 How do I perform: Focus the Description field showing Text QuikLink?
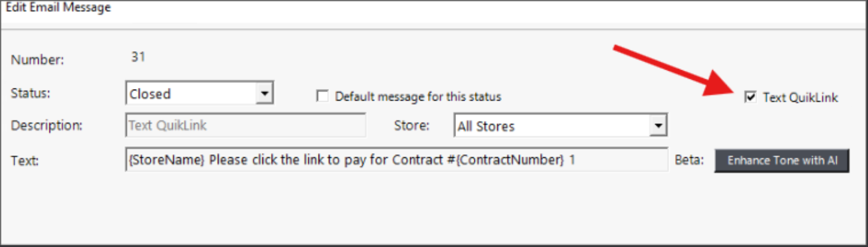click(245, 126)
